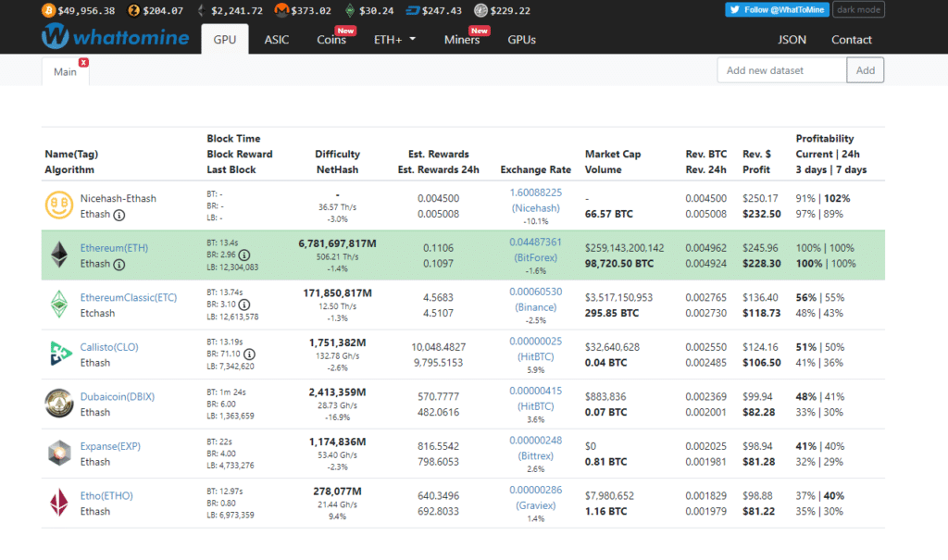Viewport: 948px width, 560px height.
Task: Click EthereumClassic profit value $118.73
Action: 762,313
